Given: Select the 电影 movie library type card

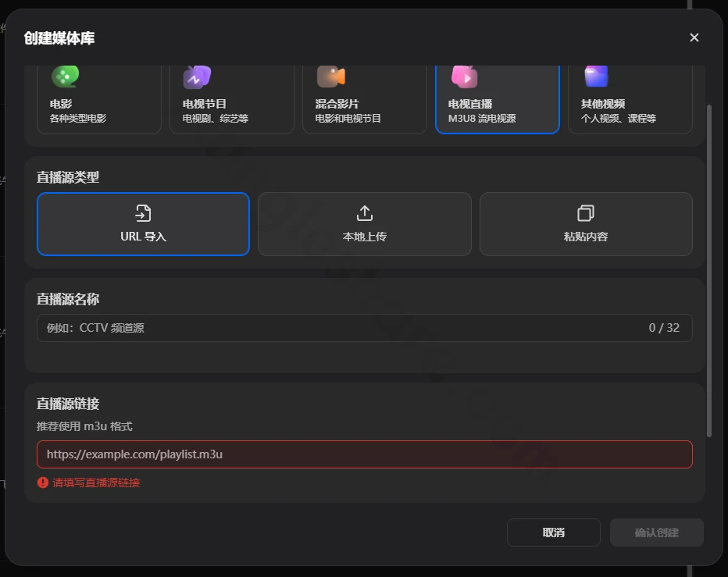Looking at the screenshot, I should (x=99, y=99).
